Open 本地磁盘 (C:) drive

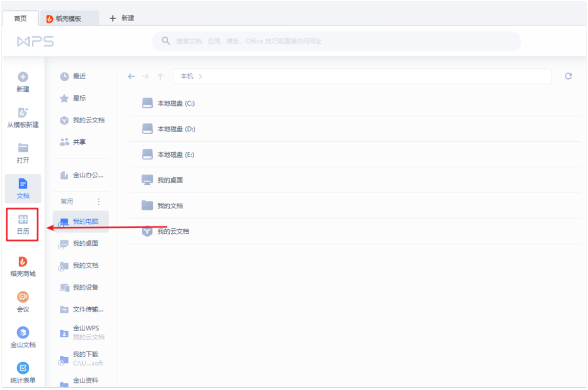(x=177, y=104)
